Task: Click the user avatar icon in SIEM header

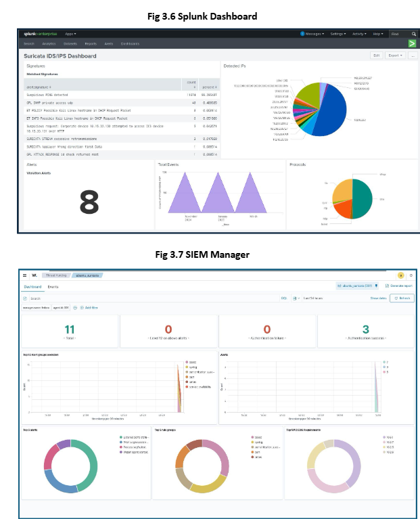Action: 400,275
